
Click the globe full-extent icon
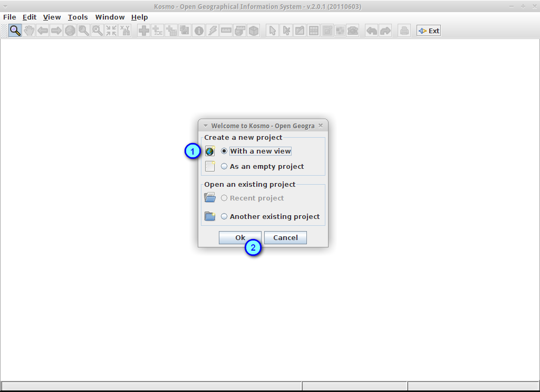point(70,31)
